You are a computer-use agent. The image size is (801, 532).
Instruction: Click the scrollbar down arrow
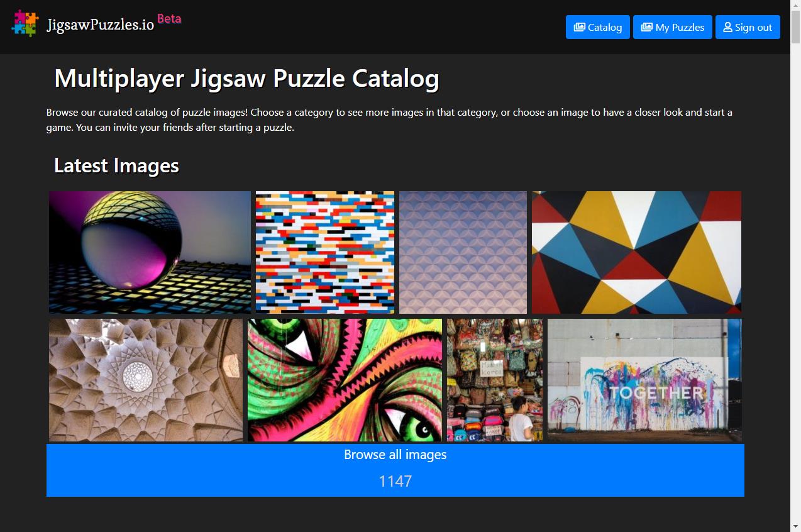coord(795,526)
